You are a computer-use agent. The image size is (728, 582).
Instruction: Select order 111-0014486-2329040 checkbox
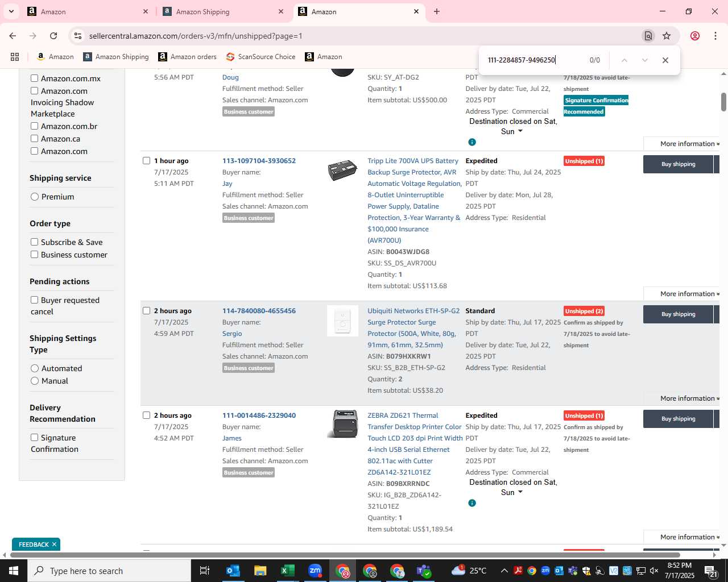click(x=146, y=415)
